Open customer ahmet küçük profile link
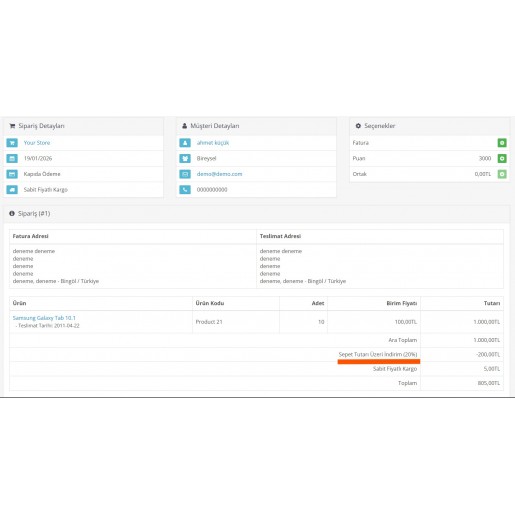Screen dimensions: 515x515 tap(213, 143)
